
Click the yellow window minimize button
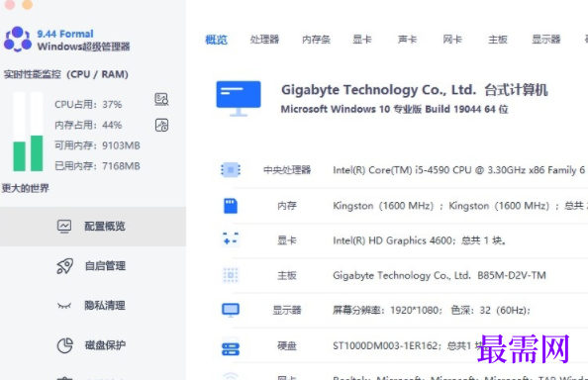click(28, 4)
